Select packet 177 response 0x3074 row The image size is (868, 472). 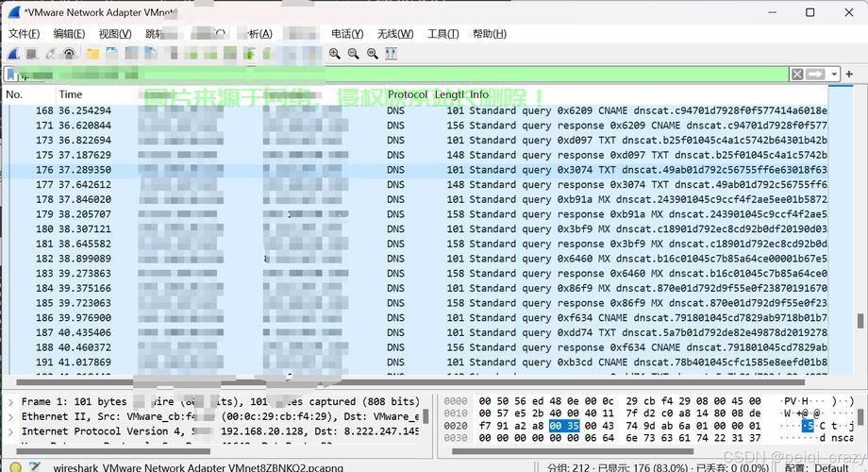pyautogui.click(x=415, y=184)
